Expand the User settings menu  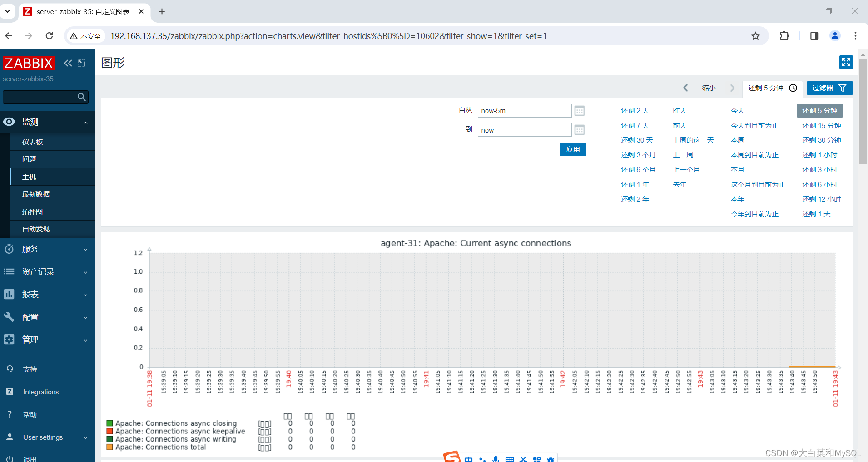[x=86, y=438]
